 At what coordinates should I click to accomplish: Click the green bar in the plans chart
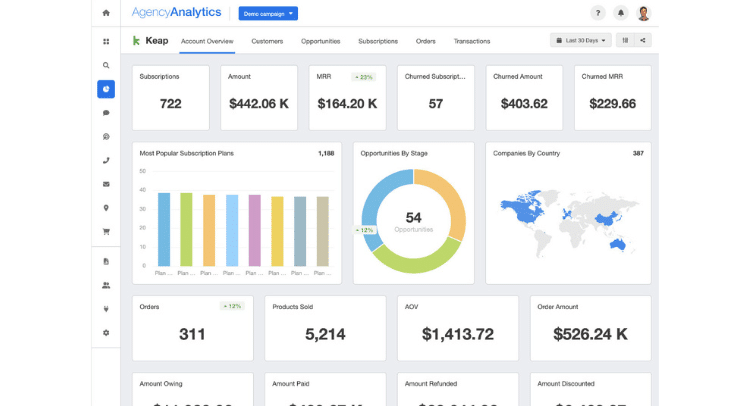point(186,229)
